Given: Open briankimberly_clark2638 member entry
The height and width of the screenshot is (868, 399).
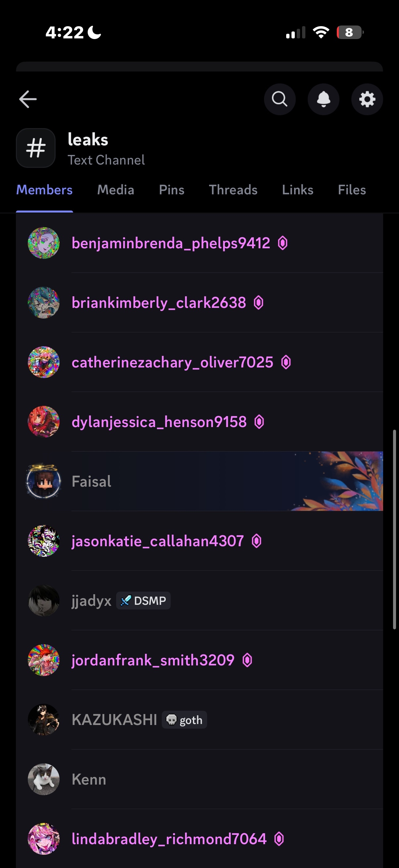Looking at the screenshot, I should tap(199, 303).
